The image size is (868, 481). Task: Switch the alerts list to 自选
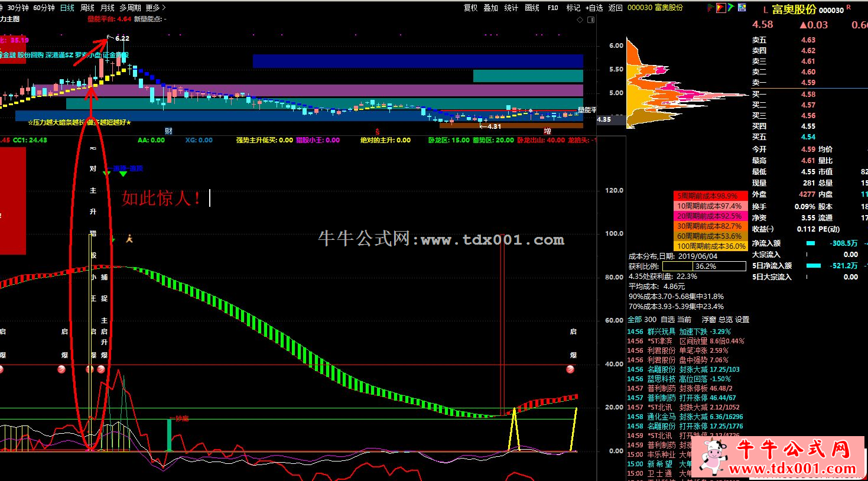tap(668, 319)
